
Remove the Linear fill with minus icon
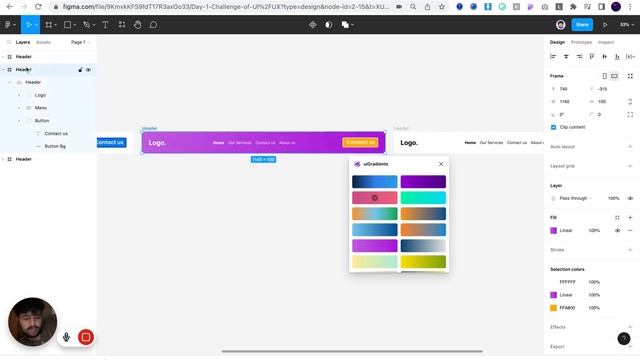coord(630,231)
